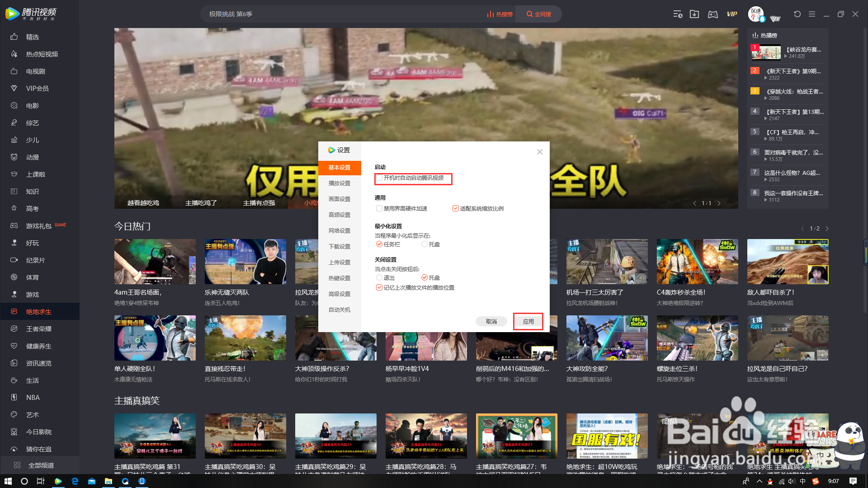This screenshot has width=868, height=488.
Task: Go to previous page of 今日热门
Action: point(802,229)
